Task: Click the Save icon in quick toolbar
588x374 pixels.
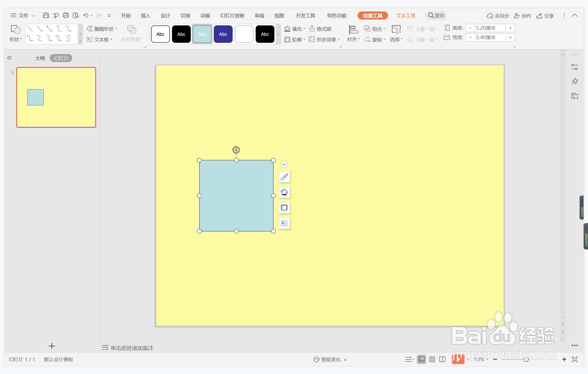Action: click(46, 15)
